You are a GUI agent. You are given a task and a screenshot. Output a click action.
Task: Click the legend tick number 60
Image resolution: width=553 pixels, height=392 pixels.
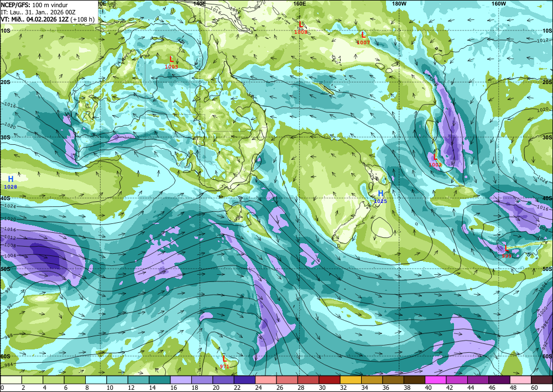pyautogui.click(x=534, y=388)
